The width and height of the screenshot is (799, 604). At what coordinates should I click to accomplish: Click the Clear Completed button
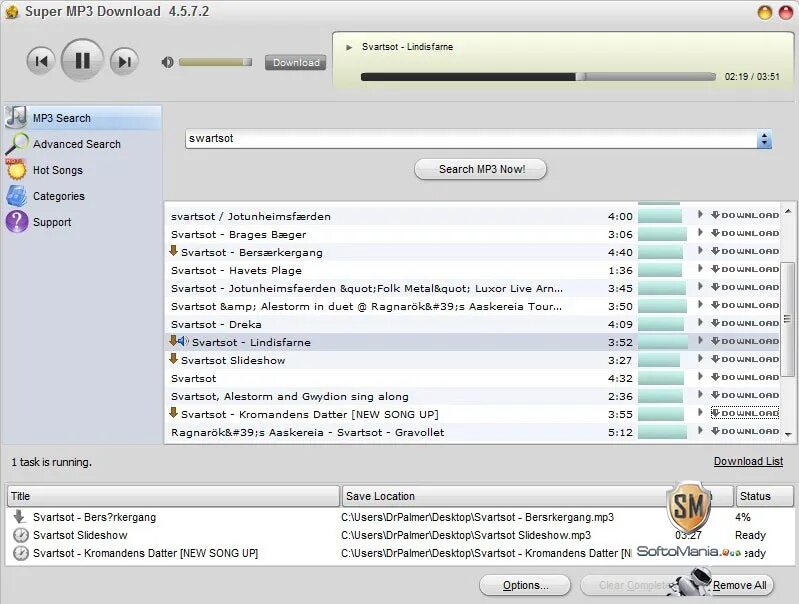[633, 585]
